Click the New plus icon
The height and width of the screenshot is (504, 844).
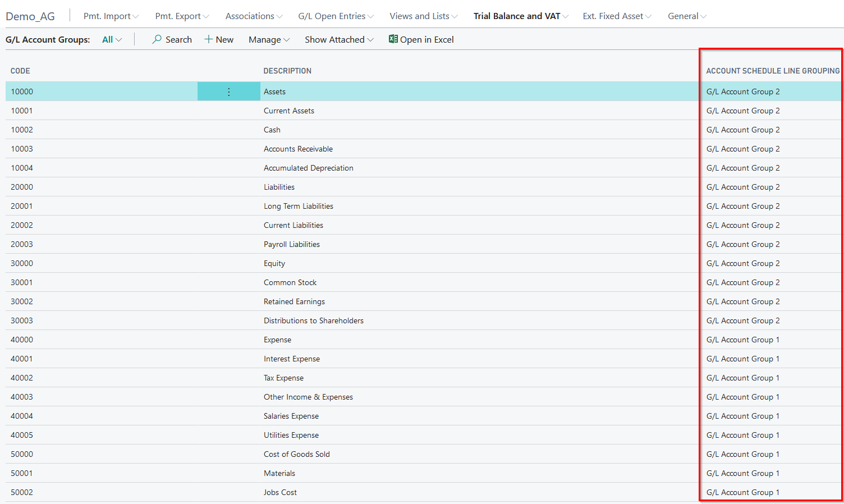(x=208, y=39)
